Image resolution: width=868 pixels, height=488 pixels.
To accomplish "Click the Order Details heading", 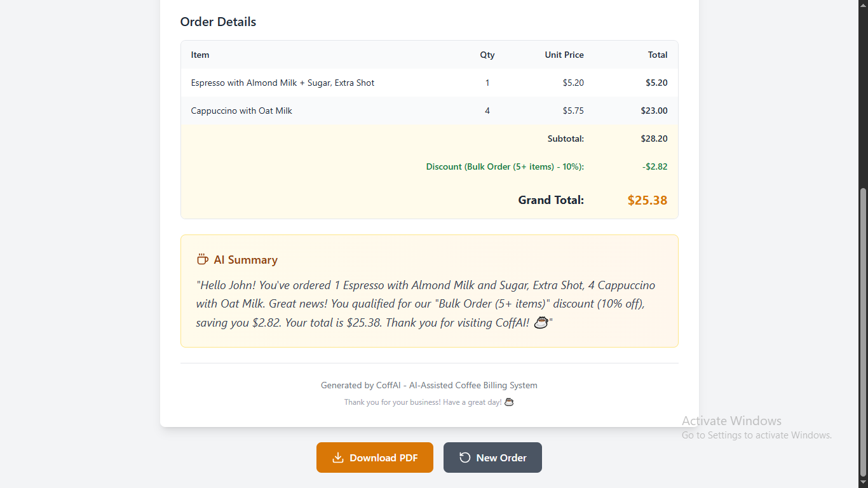I will coord(218,22).
